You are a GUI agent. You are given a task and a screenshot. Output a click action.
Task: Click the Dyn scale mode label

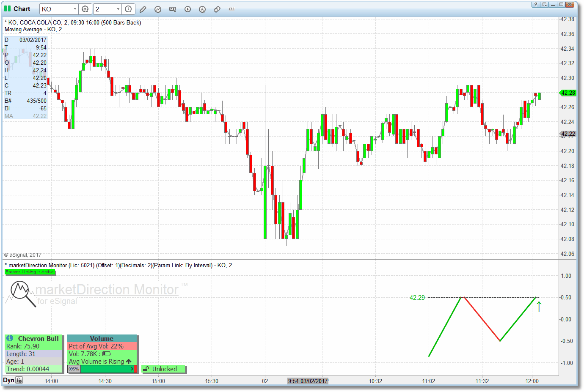tap(8, 380)
